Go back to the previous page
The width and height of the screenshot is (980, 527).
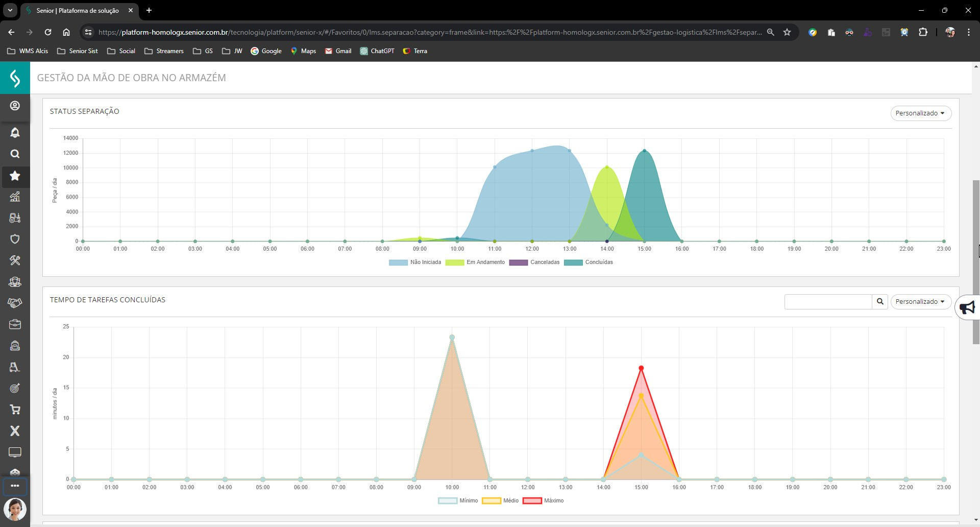click(11, 32)
